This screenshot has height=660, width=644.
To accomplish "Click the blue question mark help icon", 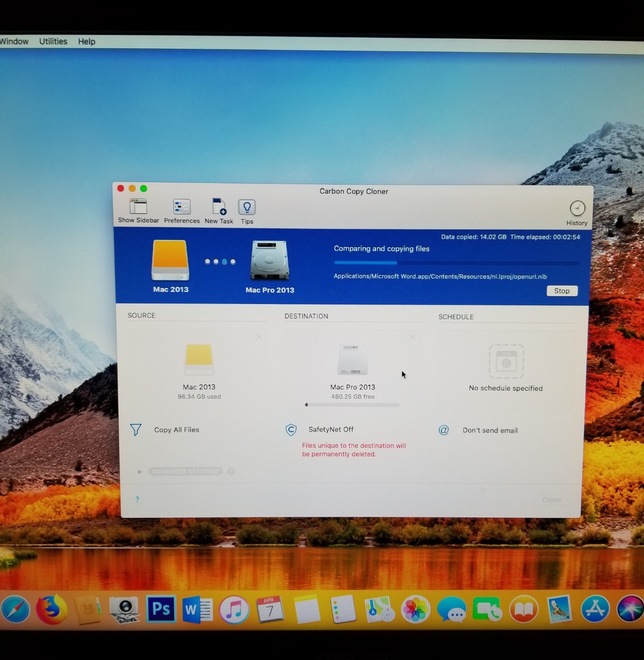I will click(137, 500).
